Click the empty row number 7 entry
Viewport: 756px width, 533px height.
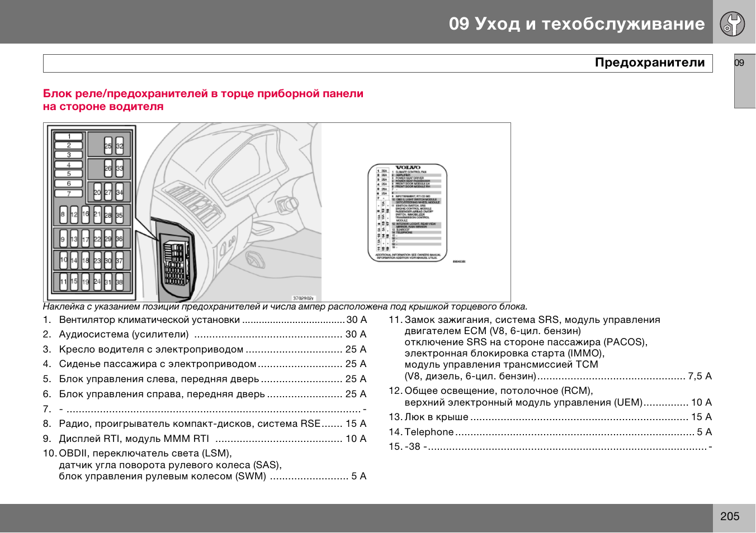coord(205,410)
